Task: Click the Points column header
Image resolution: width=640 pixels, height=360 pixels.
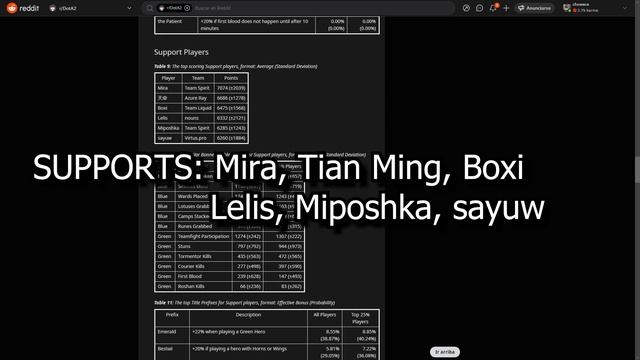Action: pos(231,78)
